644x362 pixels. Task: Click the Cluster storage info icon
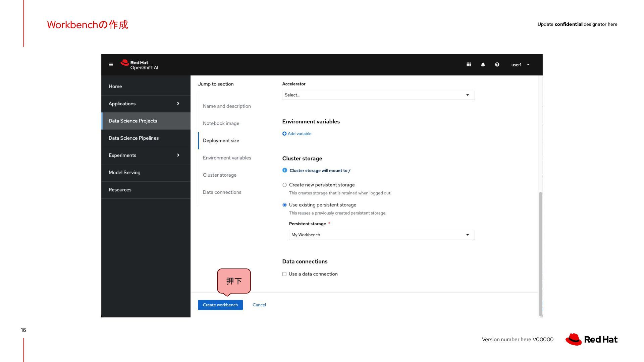pyautogui.click(x=284, y=170)
